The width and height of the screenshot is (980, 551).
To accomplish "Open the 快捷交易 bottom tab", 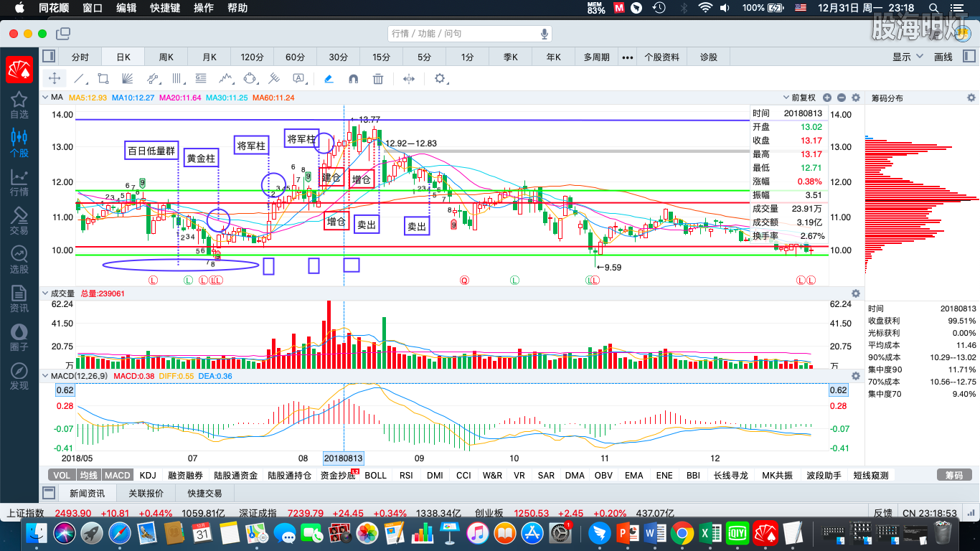I will [x=205, y=494].
